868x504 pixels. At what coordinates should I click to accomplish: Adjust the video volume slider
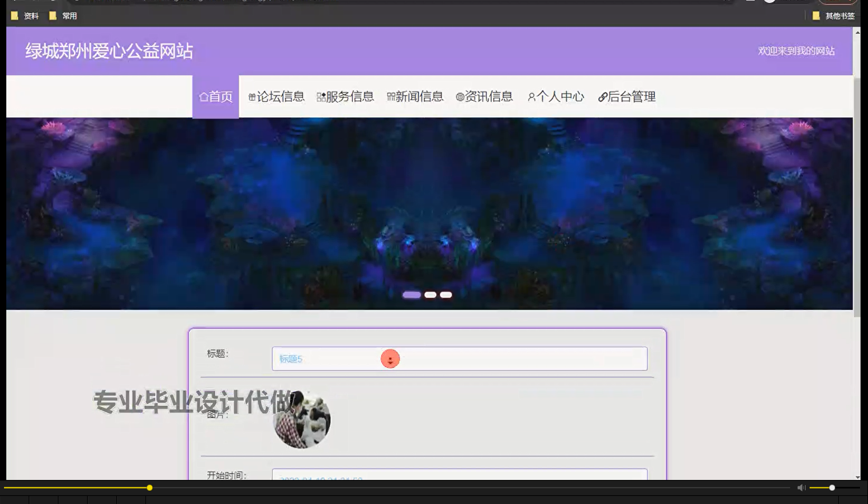[835, 487]
